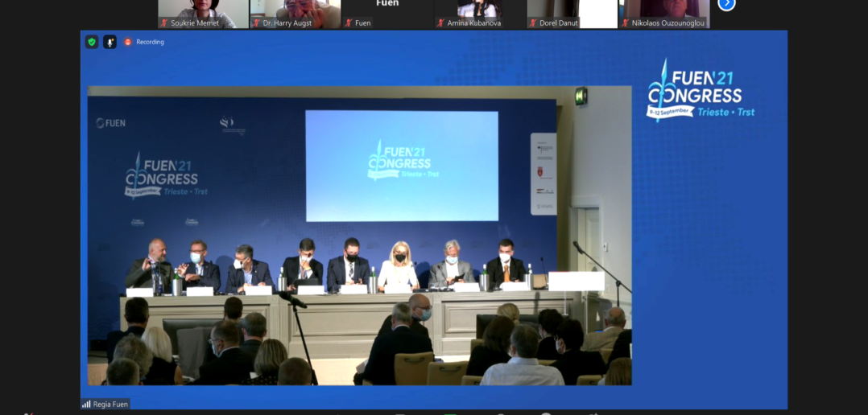Show the next participants with the blue arrow
The width and height of the screenshot is (868, 415).
pos(726,4)
